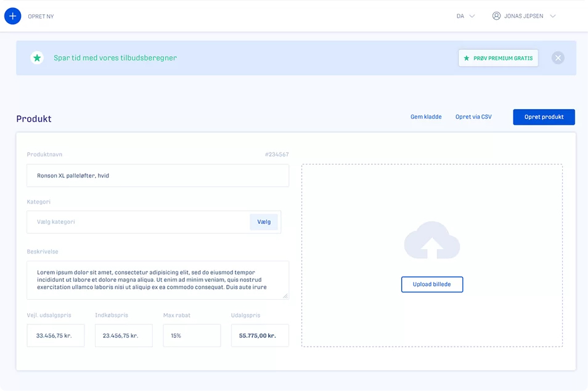Click into the Beskrivelse text area
This screenshot has height=391, width=588.
158,280
